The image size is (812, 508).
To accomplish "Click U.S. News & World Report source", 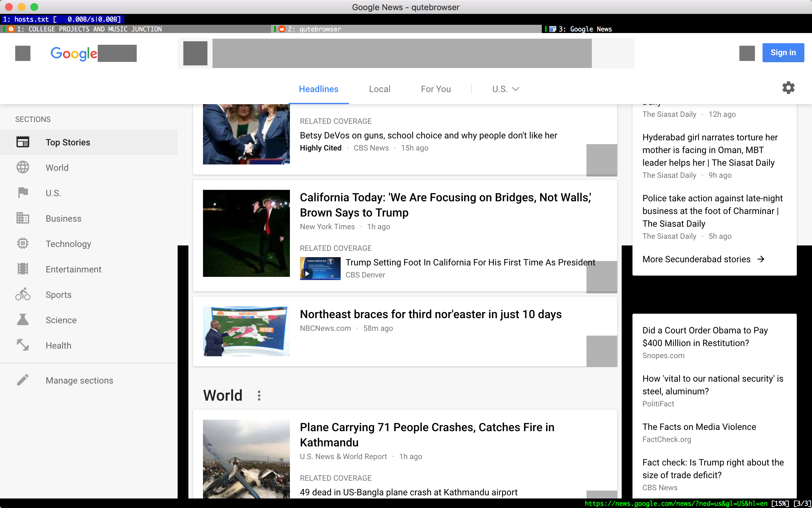I will (343, 456).
